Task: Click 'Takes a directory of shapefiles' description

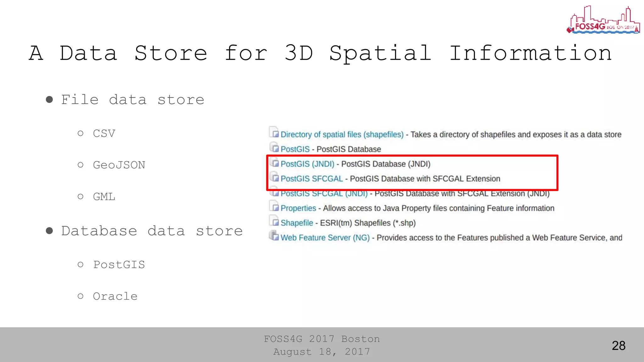Action: coord(516,134)
